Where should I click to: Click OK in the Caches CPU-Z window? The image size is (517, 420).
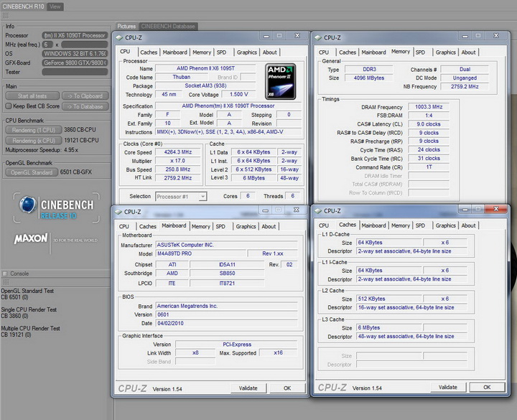pos(487,387)
